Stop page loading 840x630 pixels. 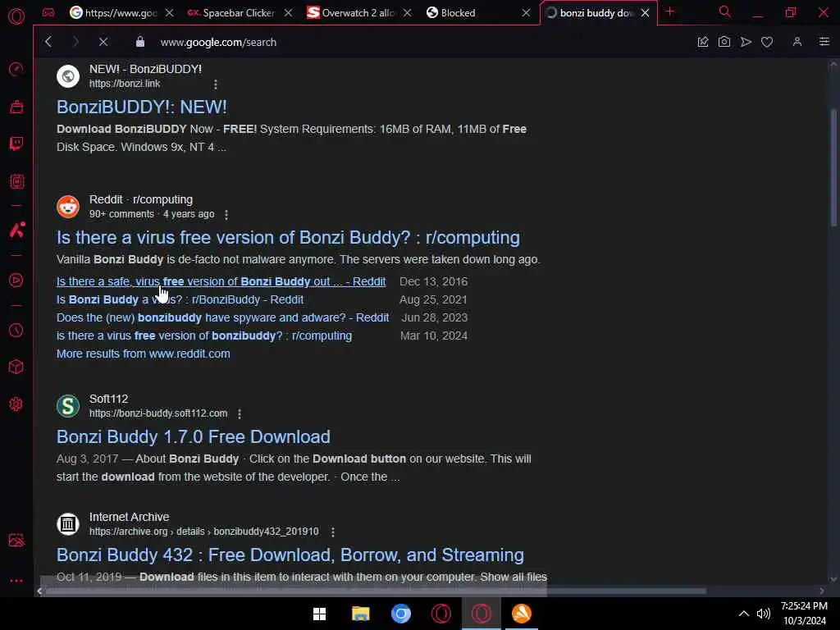103,42
